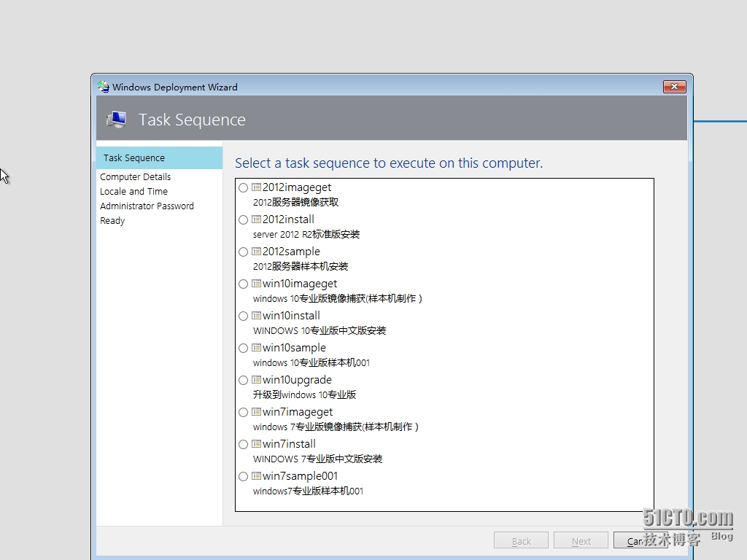The height and width of the screenshot is (560, 747).
Task: Click the description 'windows 10专业版样本机001'
Action: (311, 363)
